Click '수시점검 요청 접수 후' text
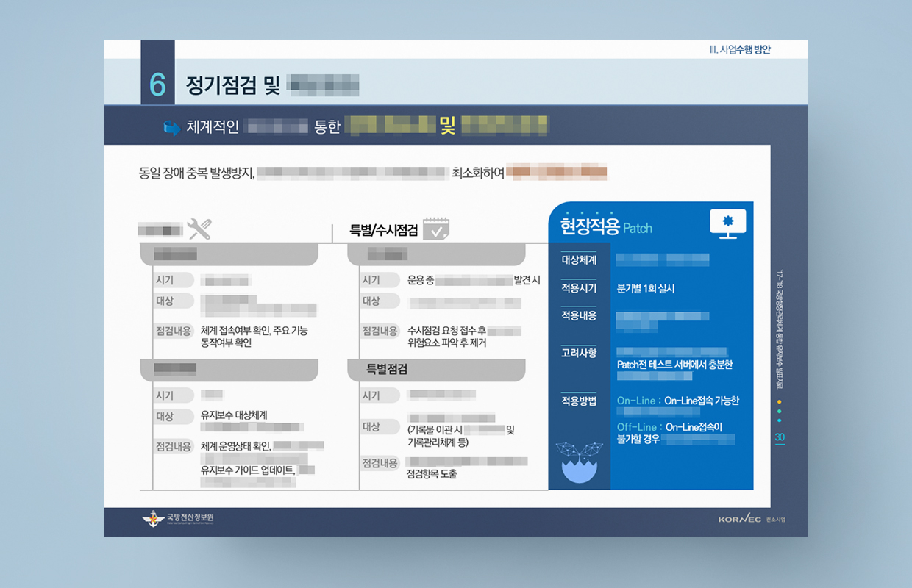912x588 pixels. pyautogui.click(x=446, y=331)
